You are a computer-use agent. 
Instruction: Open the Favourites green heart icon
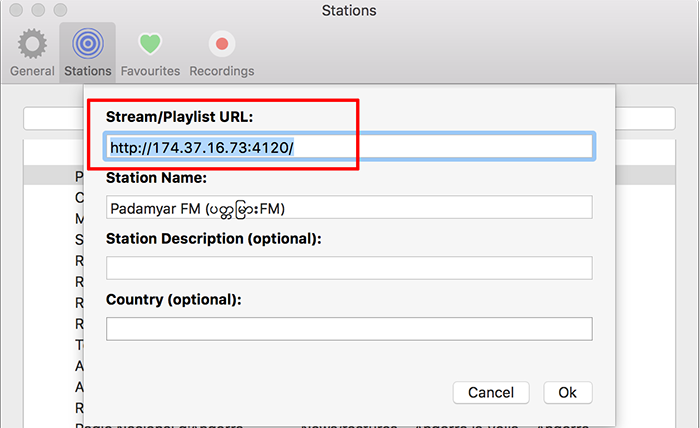tap(150, 44)
